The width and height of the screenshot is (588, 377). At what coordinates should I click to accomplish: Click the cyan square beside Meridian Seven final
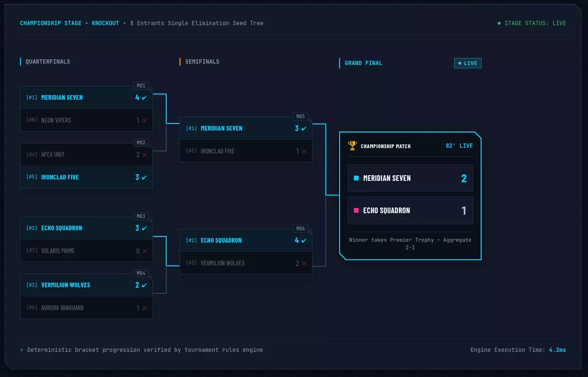356,178
